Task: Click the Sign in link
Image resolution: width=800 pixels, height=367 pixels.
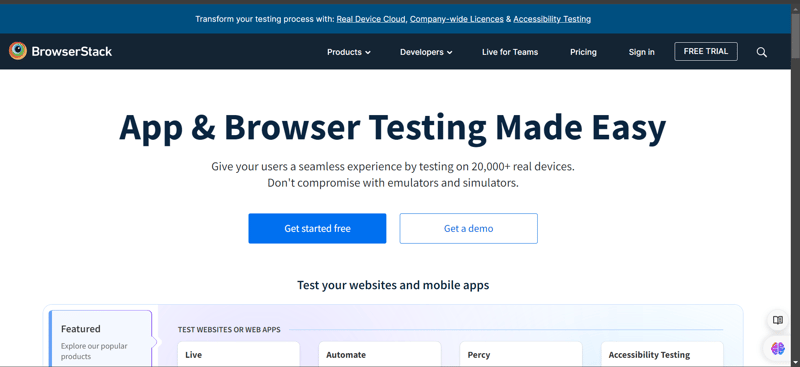Action: click(x=641, y=52)
